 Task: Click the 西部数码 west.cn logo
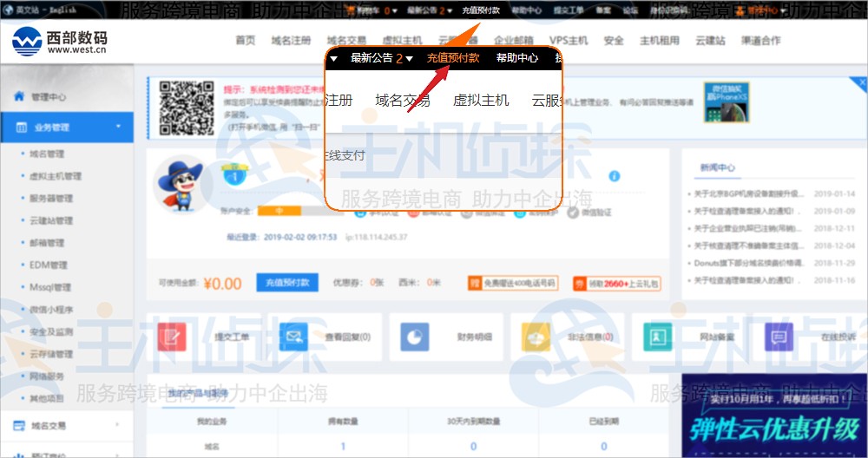(x=59, y=41)
